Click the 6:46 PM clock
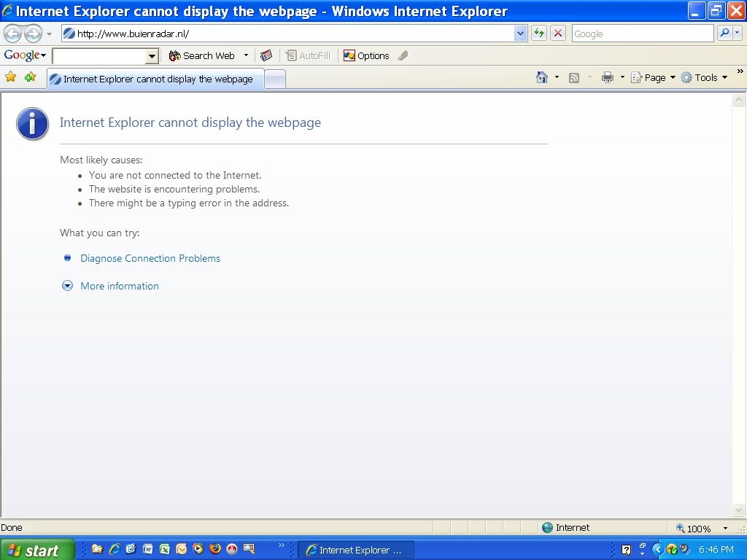The height and width of the screenshot is (560, 747). (716, 550)
